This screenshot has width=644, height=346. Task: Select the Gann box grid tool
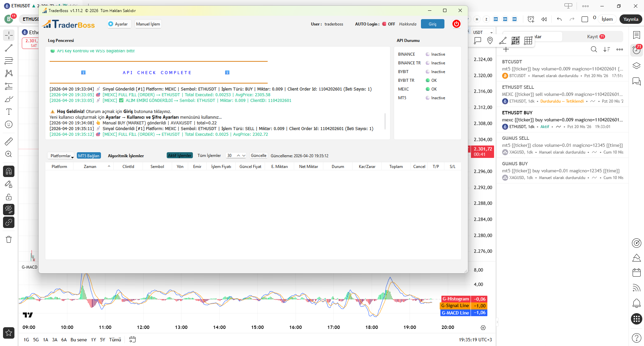click(528, 41)
